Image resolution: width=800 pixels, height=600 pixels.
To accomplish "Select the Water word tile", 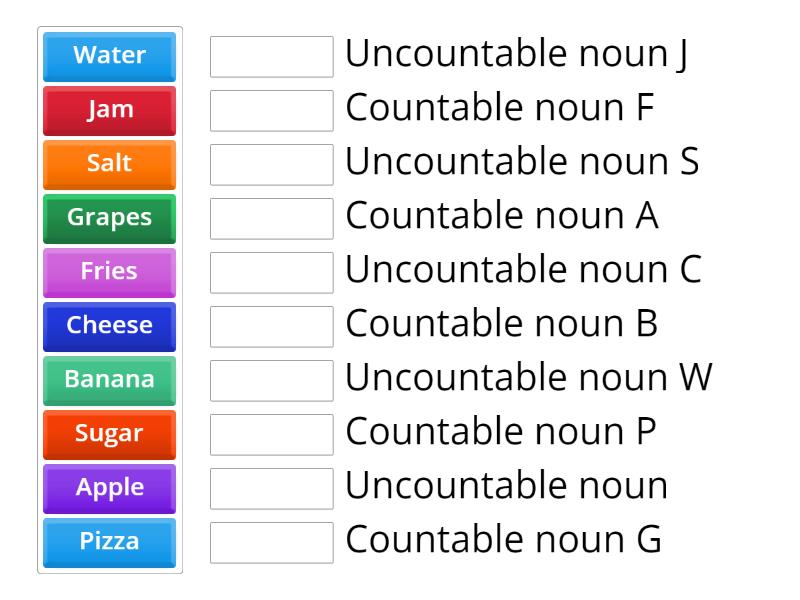I will click(x=108, y=56).
